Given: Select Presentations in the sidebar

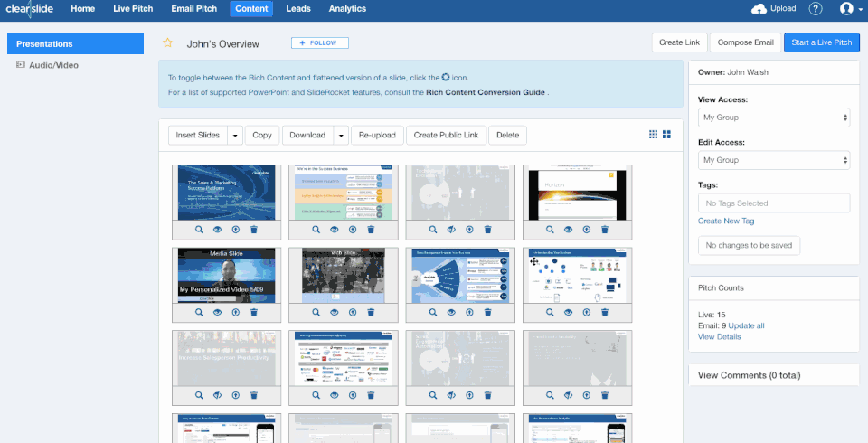Looking at the screenshot, I should click(75, 43).
